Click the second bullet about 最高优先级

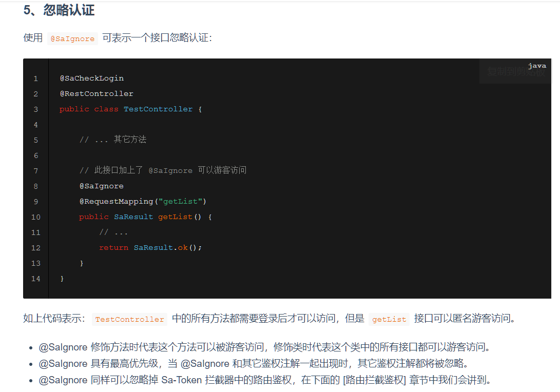tap(254, 363)
